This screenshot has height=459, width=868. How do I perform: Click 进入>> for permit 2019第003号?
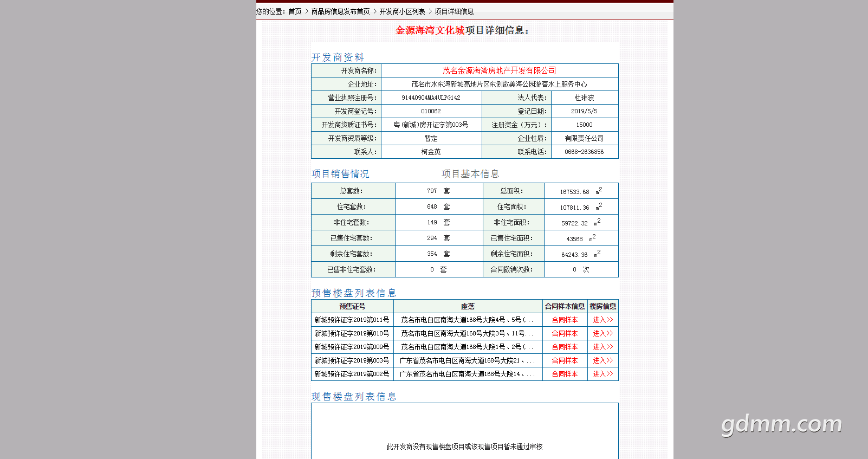[603, 360]
